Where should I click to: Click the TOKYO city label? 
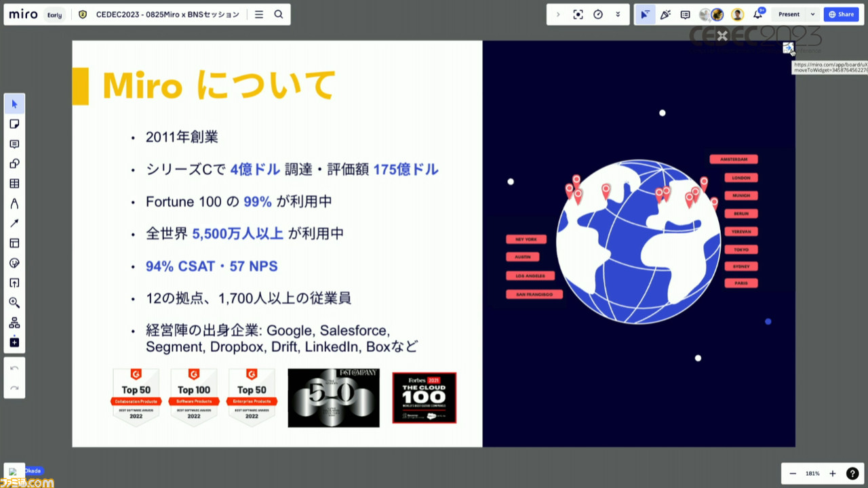[741, 249]
